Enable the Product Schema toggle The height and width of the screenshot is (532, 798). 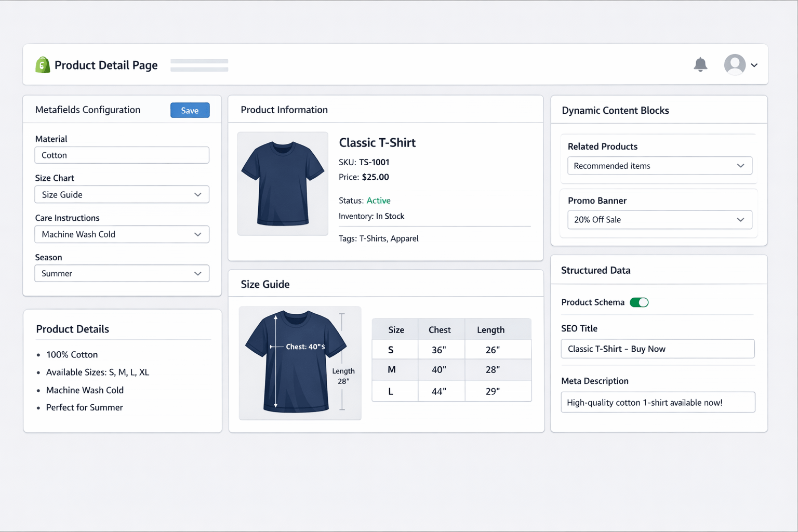[640, 302]
